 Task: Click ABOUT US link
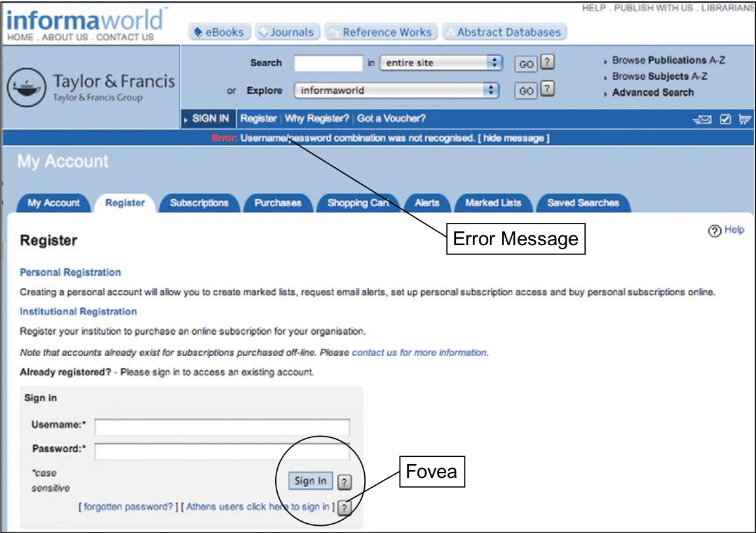(x=65, y=37)
